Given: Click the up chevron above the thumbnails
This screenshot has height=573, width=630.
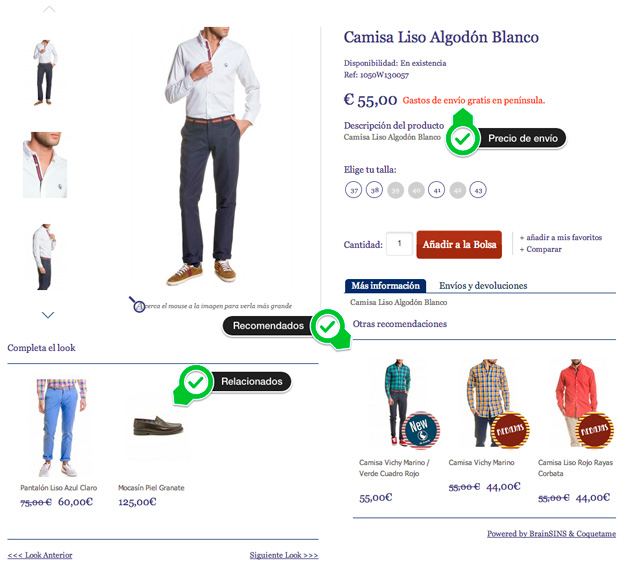Looking at the screenshot, I should (49, 9).
